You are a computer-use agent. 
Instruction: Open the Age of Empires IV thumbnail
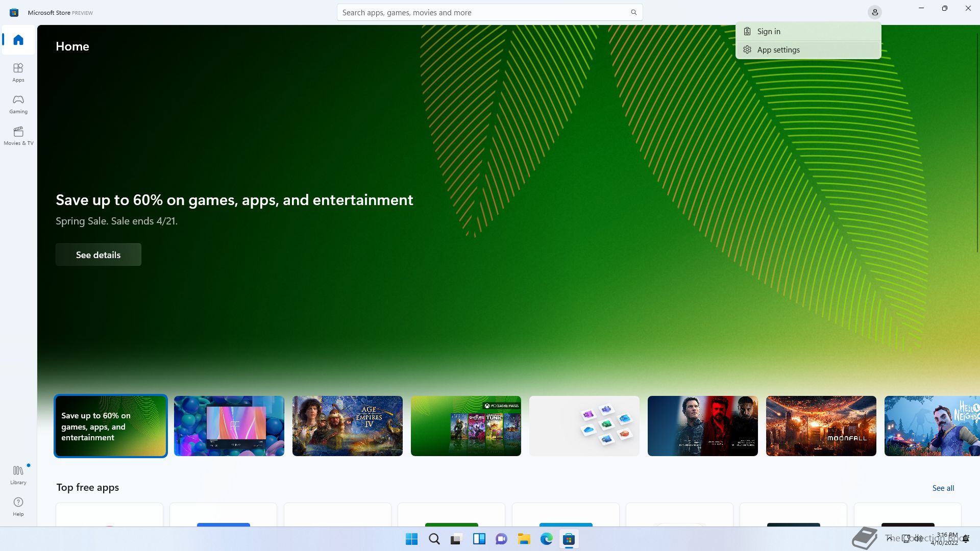tap(348, 426)
